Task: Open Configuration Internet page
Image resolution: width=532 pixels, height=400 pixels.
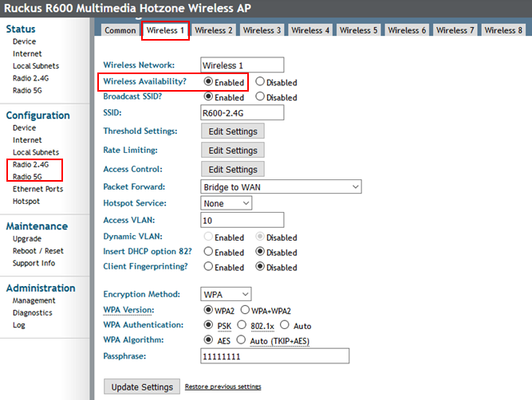Action: [27, 140]
